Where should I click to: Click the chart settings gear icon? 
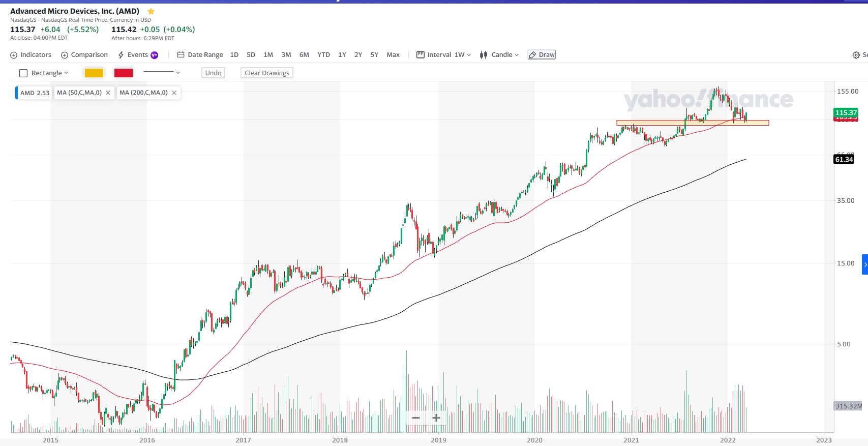point(856,55)
